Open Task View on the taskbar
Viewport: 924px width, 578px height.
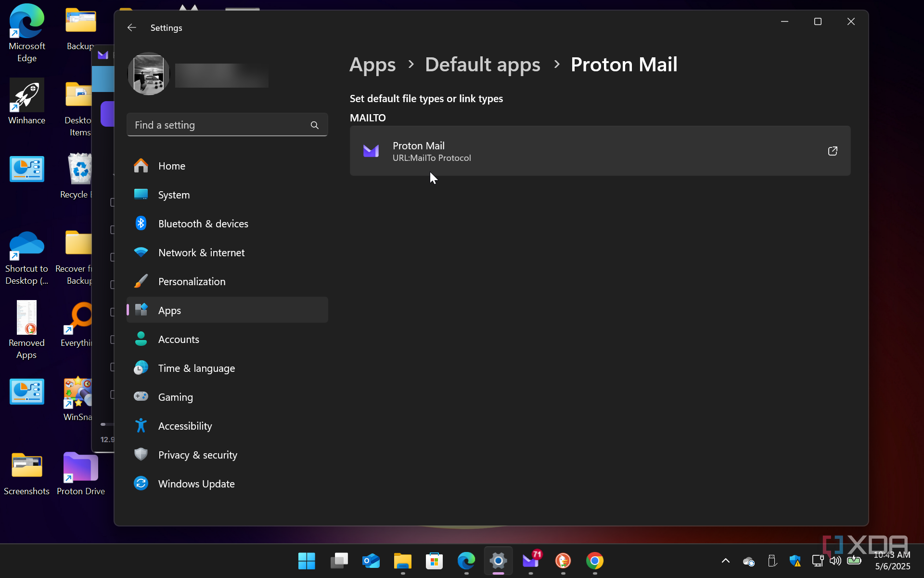339,561
